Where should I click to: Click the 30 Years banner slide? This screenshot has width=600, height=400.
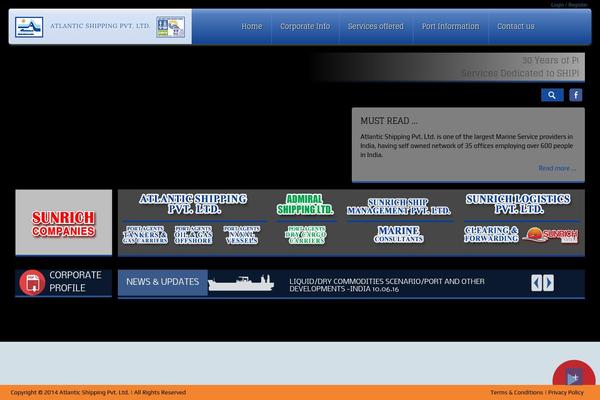448,67
